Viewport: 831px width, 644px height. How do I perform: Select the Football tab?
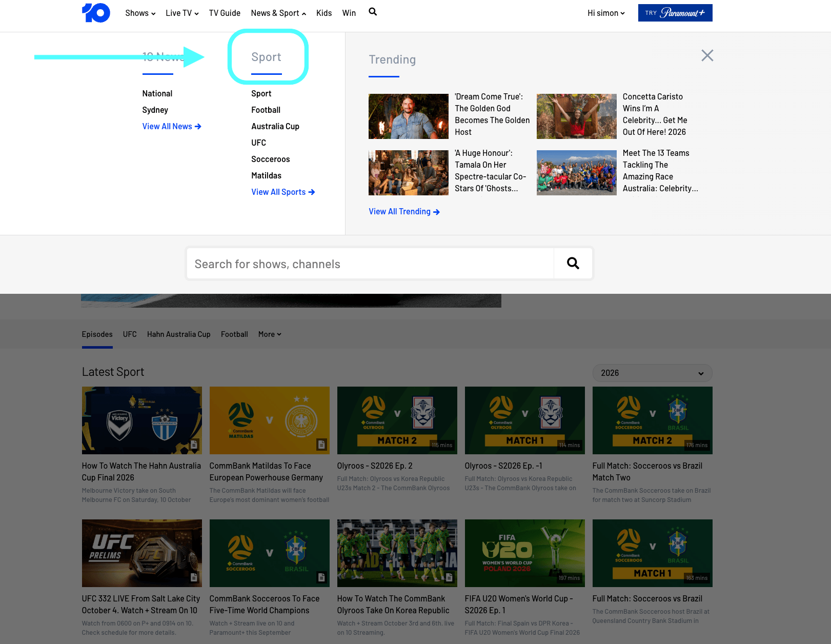tap(234, 334)
